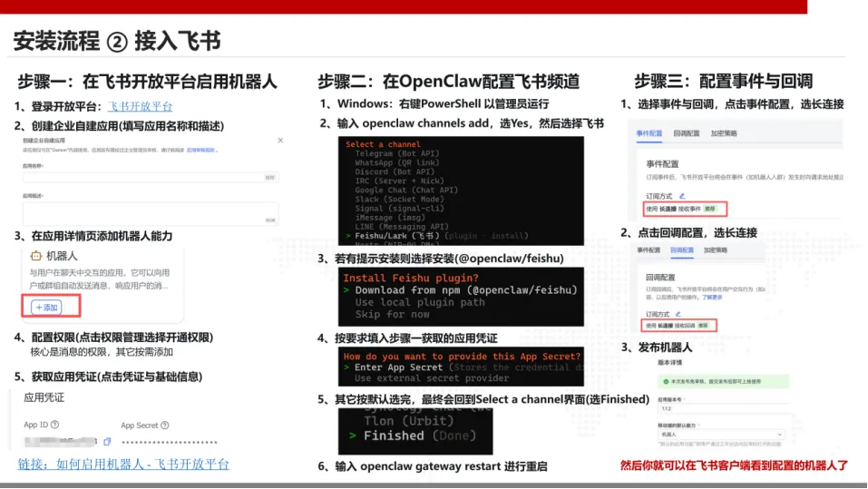Image resolution: width=868 pixels, height=489 pixels.
Task: Open the 应用审核规则 link in dialog
Action: click(200, 150)
